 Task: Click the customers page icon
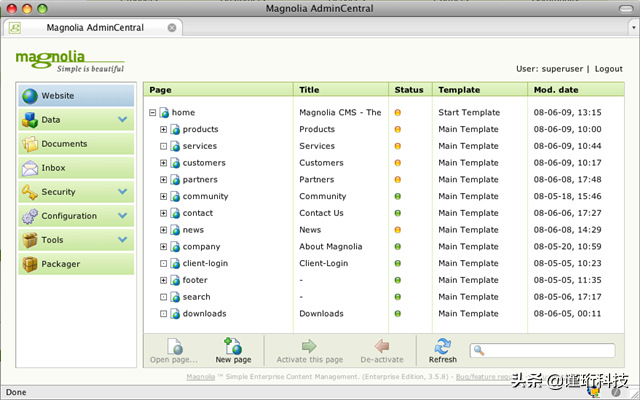175,163
